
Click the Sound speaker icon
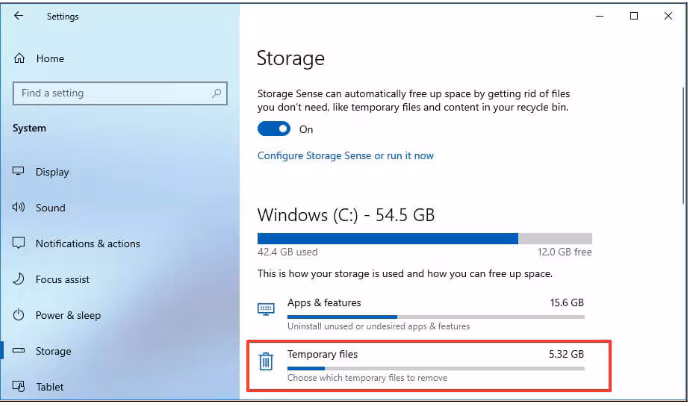pyautogui.click(x=18, y=207)
